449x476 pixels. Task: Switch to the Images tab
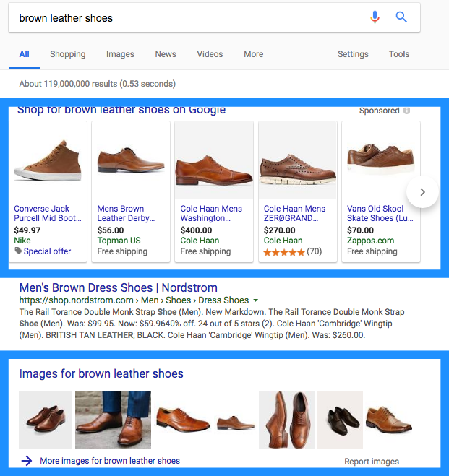120,54
